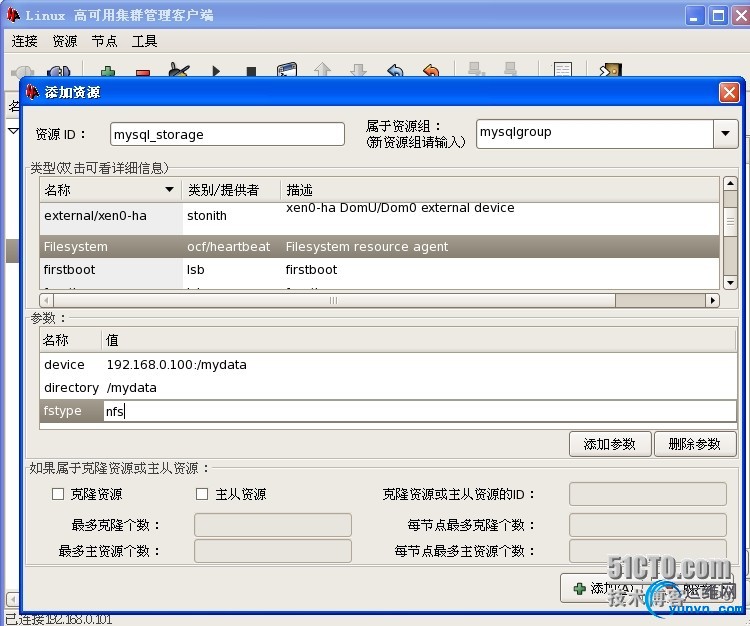
Task: Click the 描述 column header
Action: [x=499, y=190]
